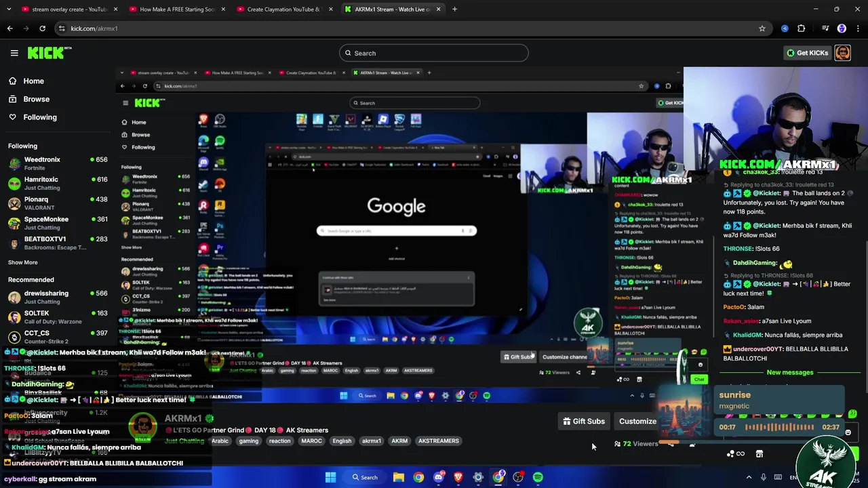Click the AKRMx1 channel name
This screenshot has height=488, width=868.
point(183,419)
